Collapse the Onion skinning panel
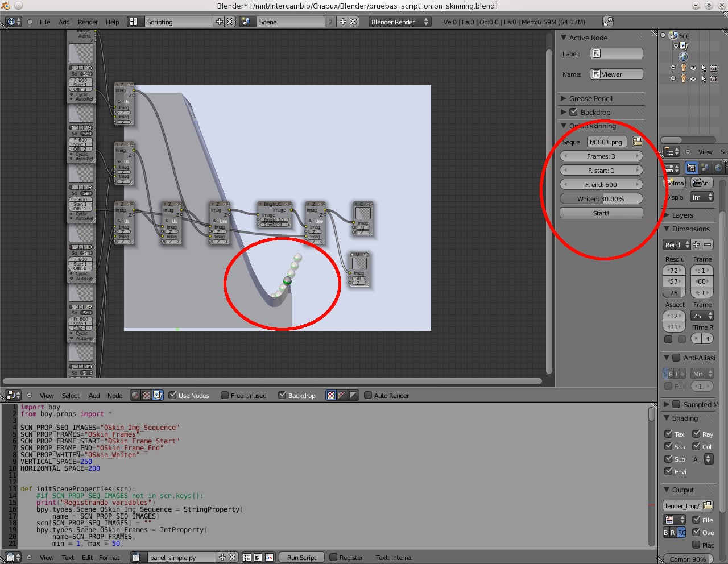This screenshot has width=728, height=564. pos(564,126)
